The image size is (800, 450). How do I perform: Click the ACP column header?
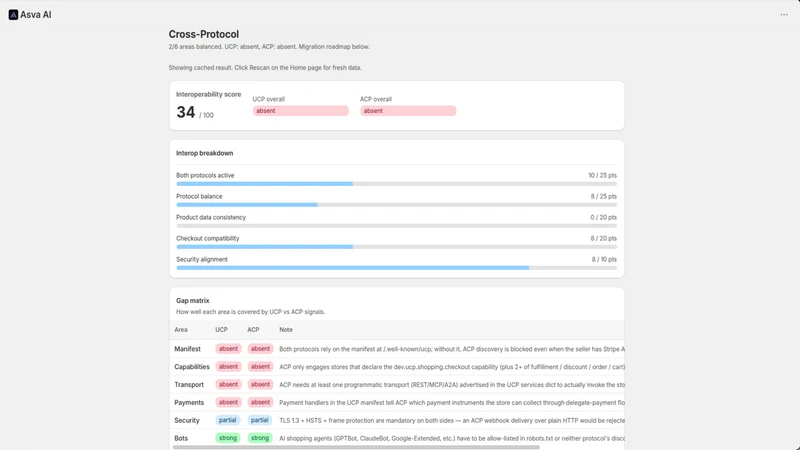click(253, 330)
